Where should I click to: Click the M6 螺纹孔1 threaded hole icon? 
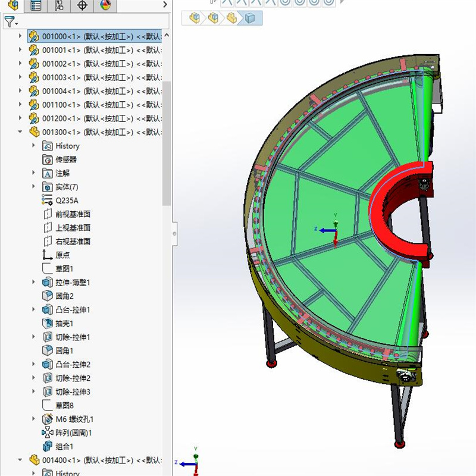point(48,418)
